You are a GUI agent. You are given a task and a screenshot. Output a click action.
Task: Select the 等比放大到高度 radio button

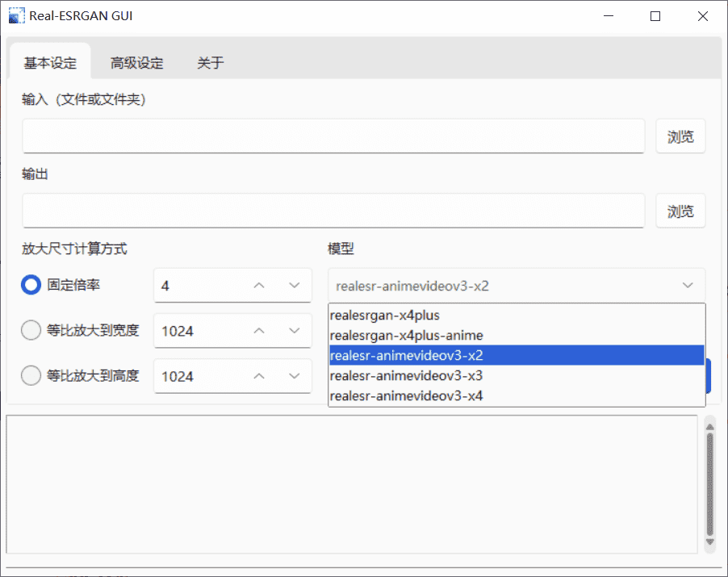point(31,375)
